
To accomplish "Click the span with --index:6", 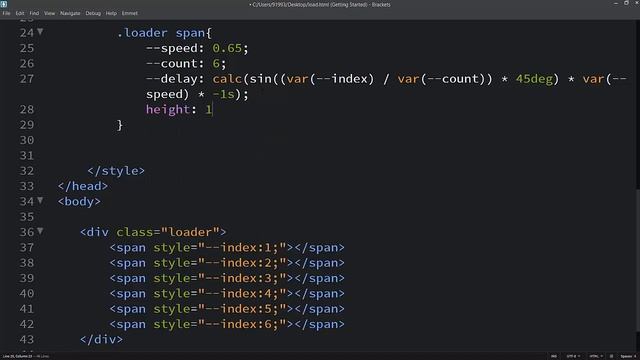I will click(x=227, y=324).
